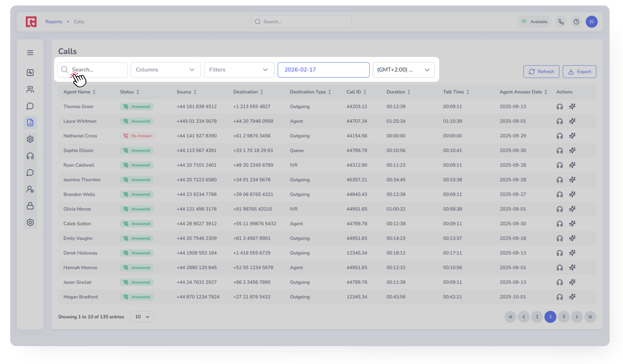
Task: Go to page 3 of results
Action: 563,317
